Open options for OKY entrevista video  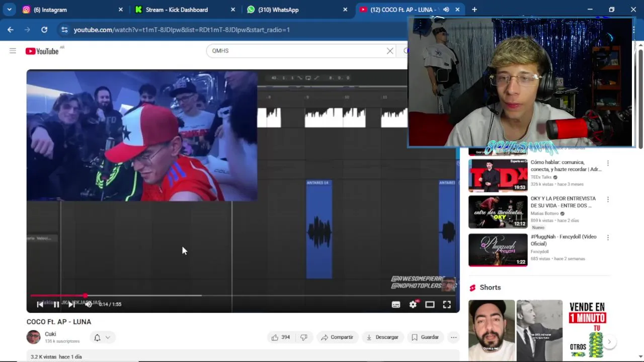pyautogui.click(x=608, y=199)
